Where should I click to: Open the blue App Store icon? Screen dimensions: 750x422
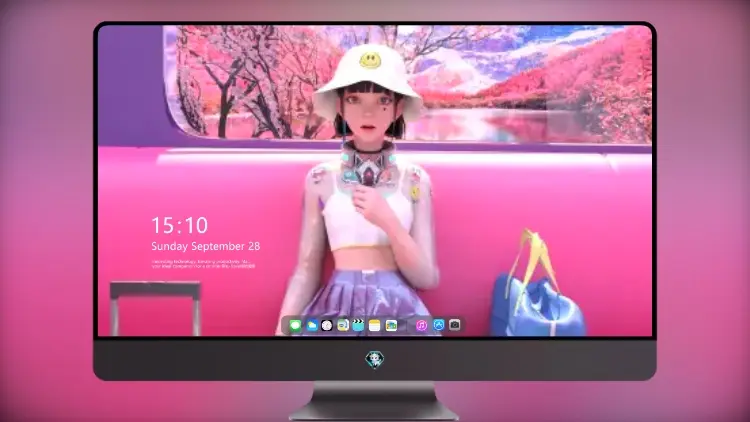439,325
